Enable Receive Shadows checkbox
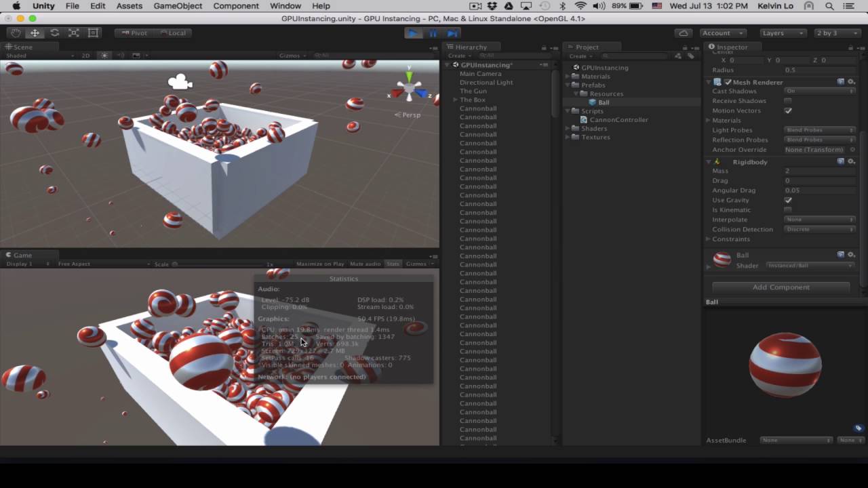 coord(788,101)
